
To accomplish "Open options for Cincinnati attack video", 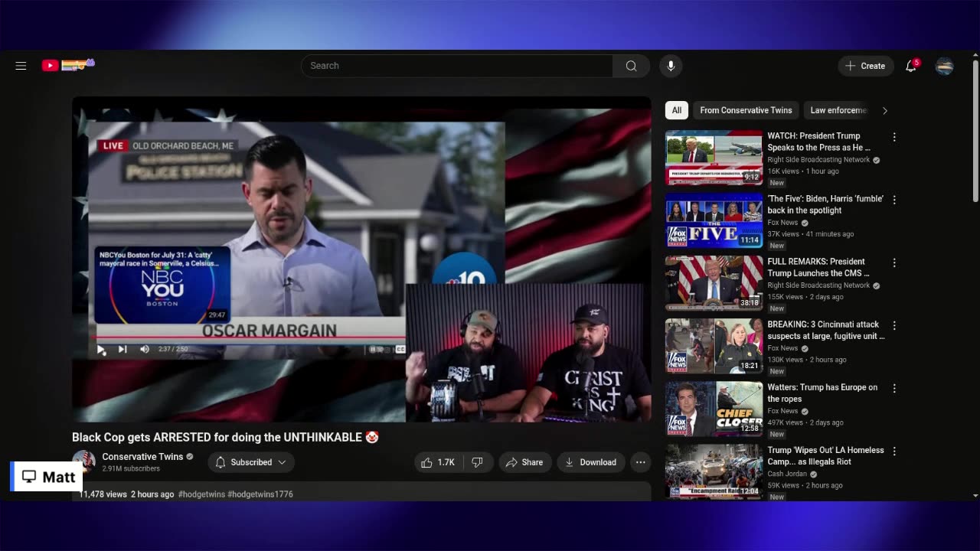I will pos(894,325).
